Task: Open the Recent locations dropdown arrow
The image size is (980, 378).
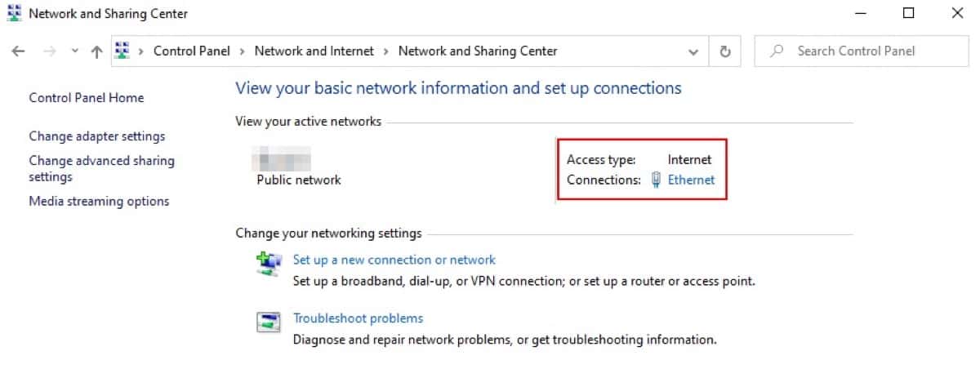Action: tap(74, 51)
